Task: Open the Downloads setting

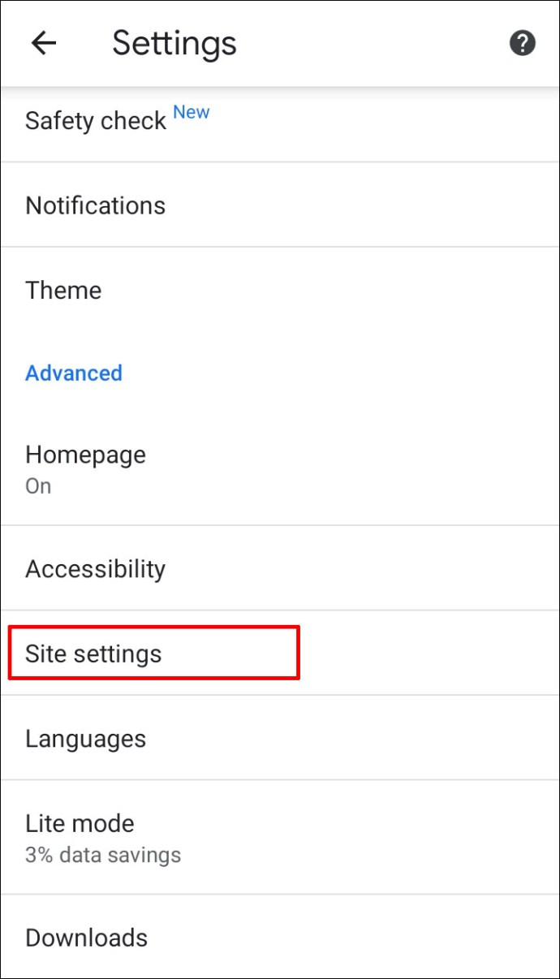Action: pos(86,938)
